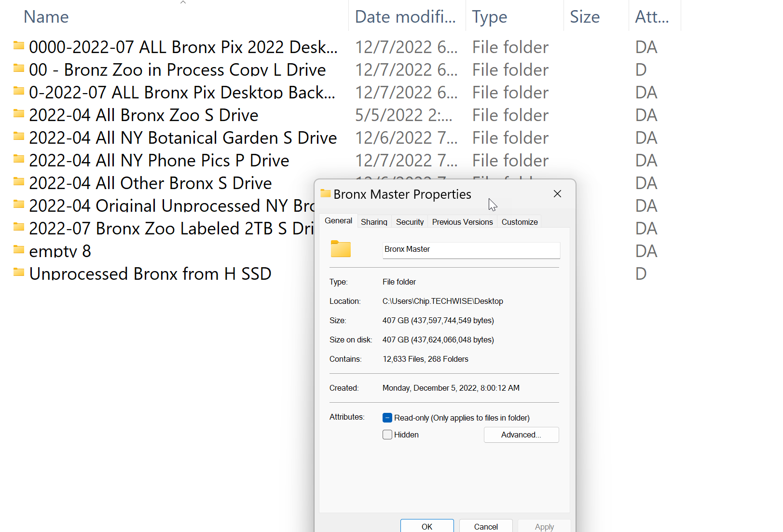Open the Security tab
Image resolution: width=783 pixels, height=532 pixels.
(x=410, y=222)
